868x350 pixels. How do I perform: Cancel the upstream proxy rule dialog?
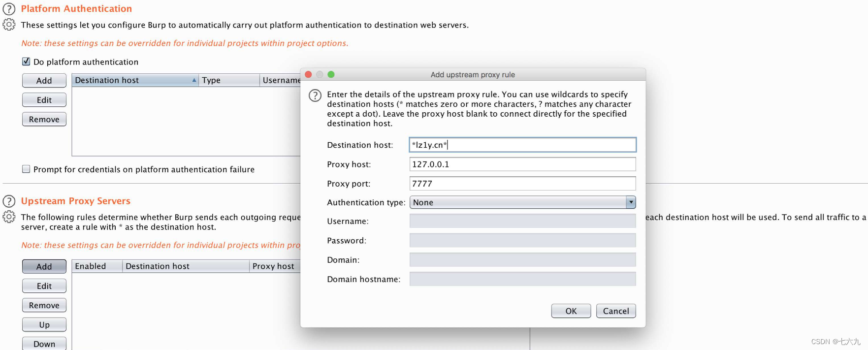coord(615,311)
